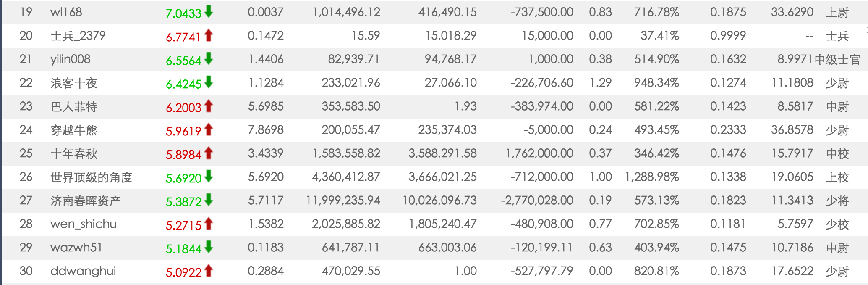Open yilin008 user name link
868x285 pixels.
tap(70, 59)
